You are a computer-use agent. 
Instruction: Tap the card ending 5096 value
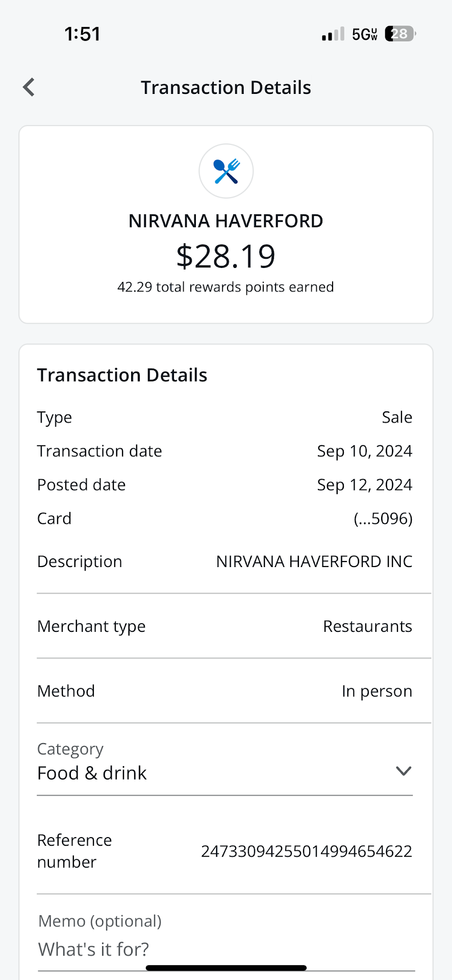pos(383,519)
